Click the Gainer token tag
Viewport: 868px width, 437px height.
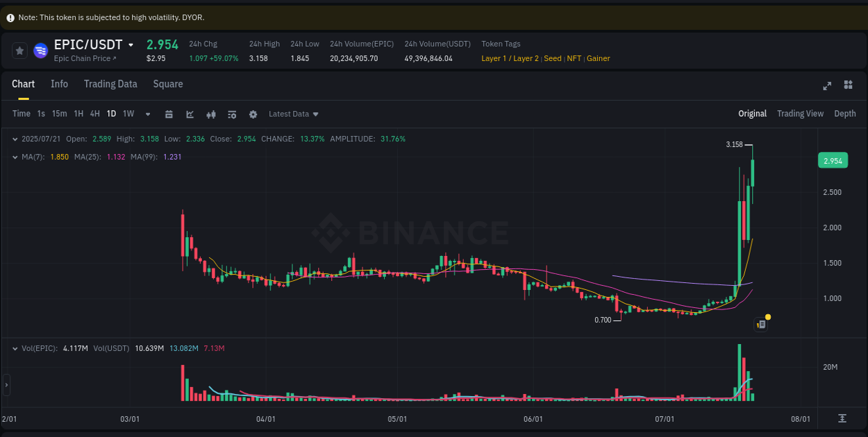coord(598,58)
